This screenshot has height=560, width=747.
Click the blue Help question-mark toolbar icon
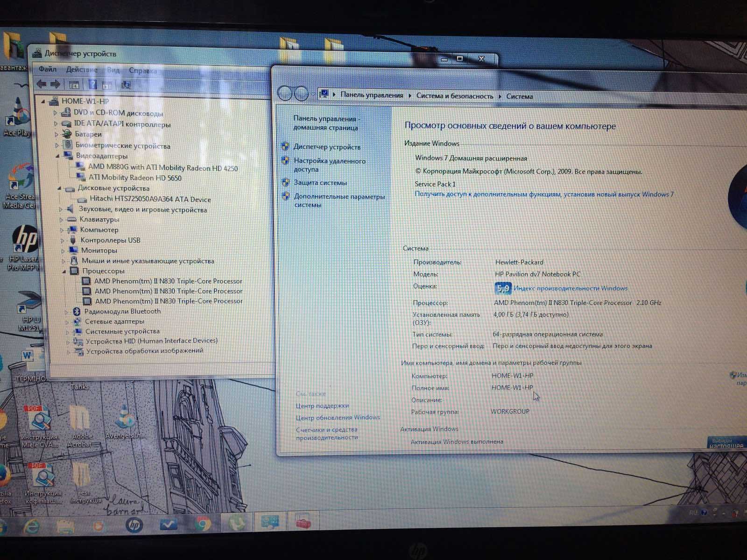coord(92,84)
